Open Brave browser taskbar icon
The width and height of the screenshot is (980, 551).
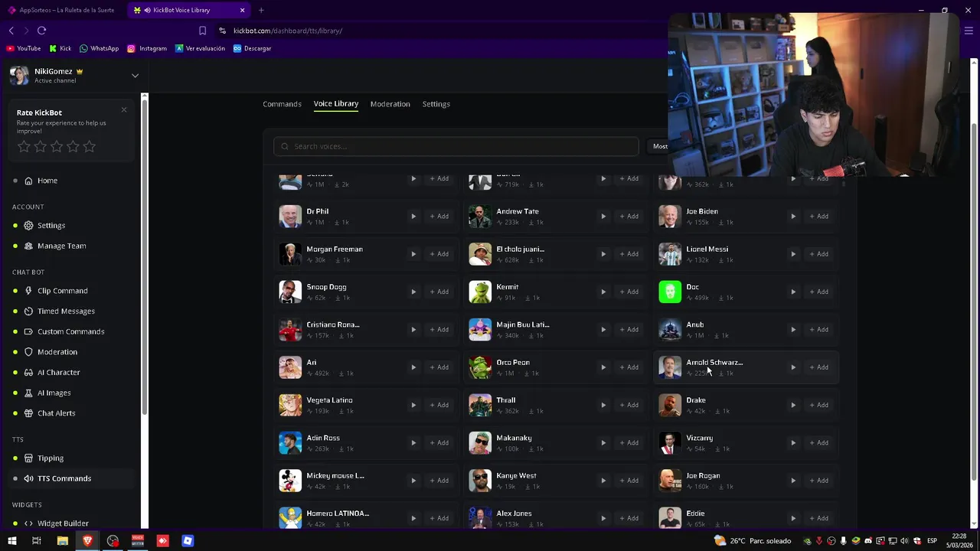87,541
